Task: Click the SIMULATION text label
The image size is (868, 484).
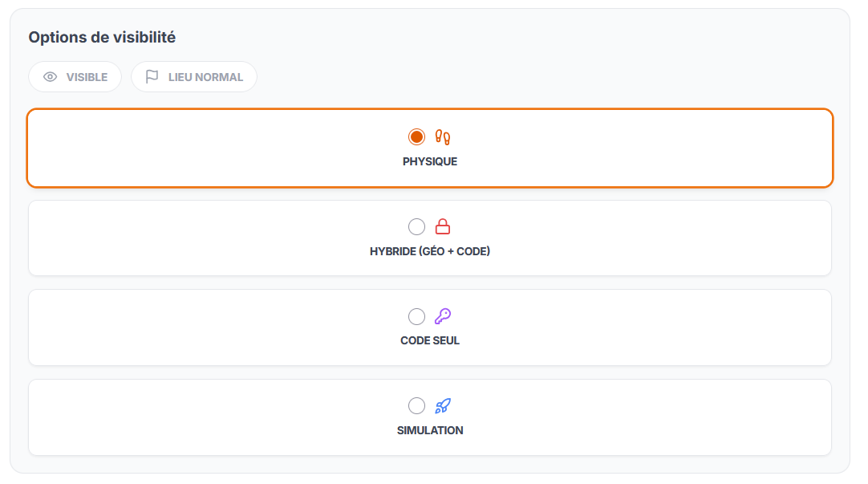Action: point(430,430)
